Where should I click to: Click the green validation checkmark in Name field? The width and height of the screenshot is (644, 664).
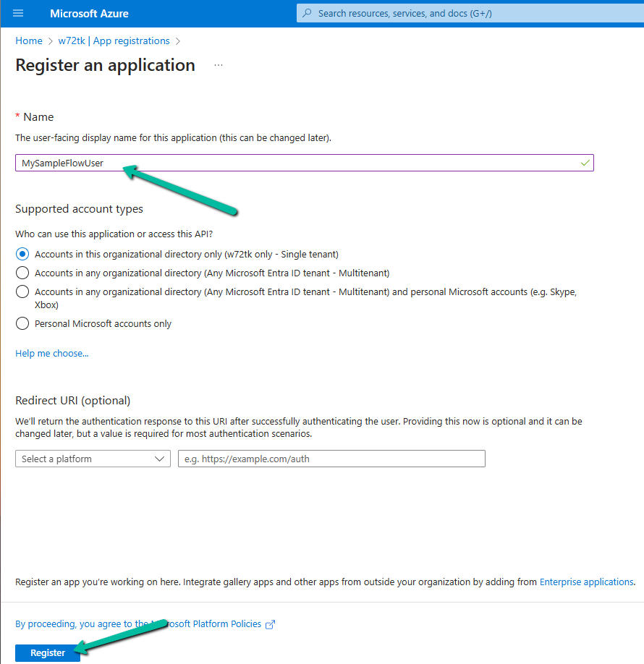point(585,163)
